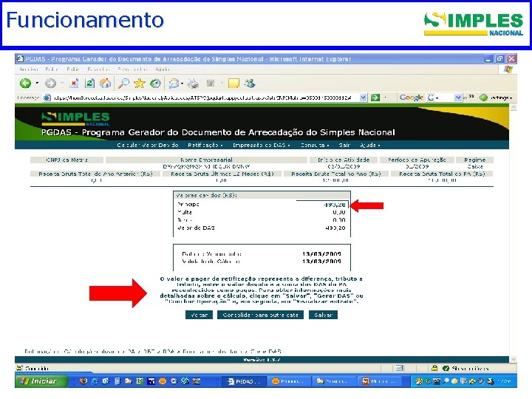Click Consolidar para outra data button

coord(260,315)
